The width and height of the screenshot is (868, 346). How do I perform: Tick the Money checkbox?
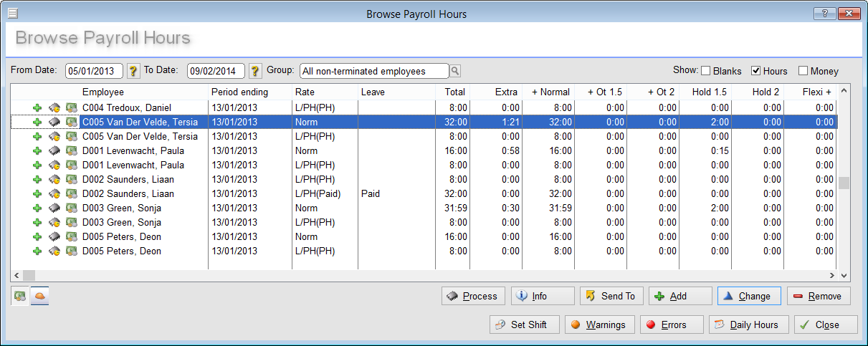[803, 71]
